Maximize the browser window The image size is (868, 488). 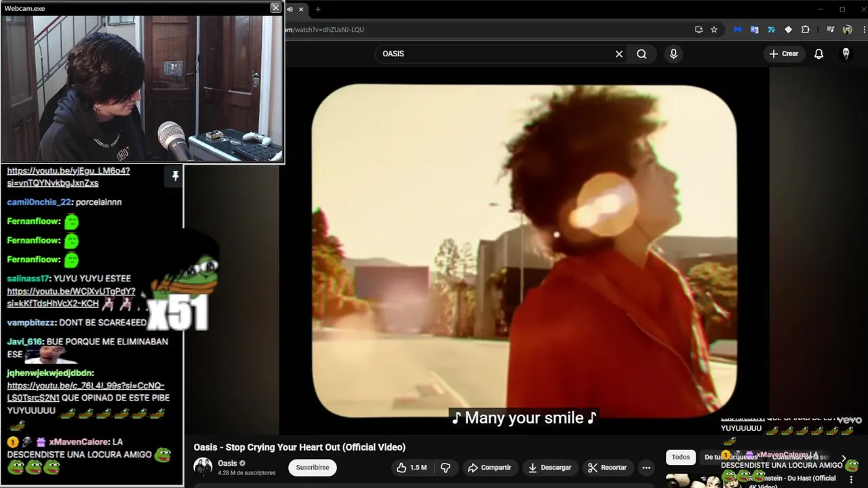pos(842,9)
